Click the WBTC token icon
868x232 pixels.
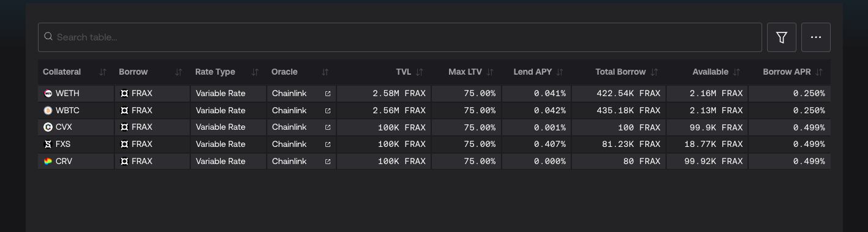click(x=48, y=111)
